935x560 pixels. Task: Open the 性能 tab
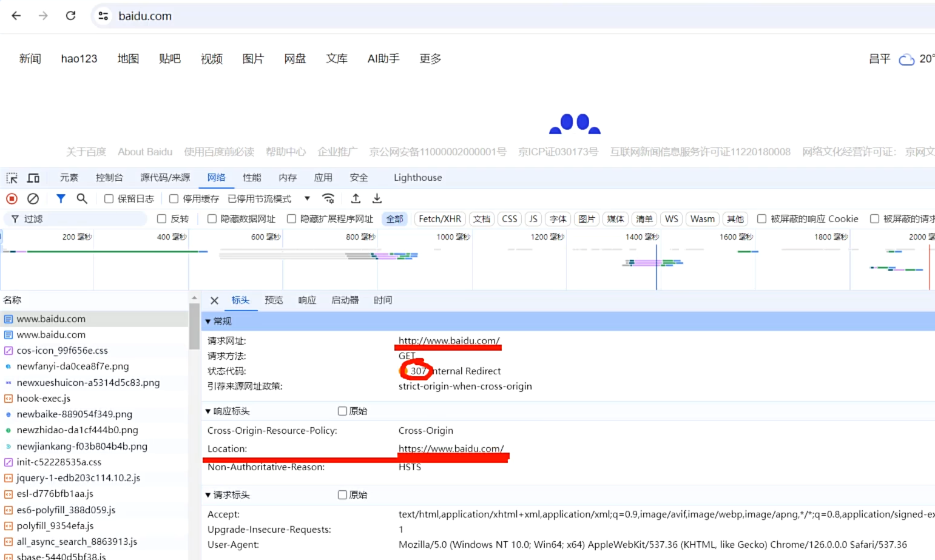[x=252, y=178]
